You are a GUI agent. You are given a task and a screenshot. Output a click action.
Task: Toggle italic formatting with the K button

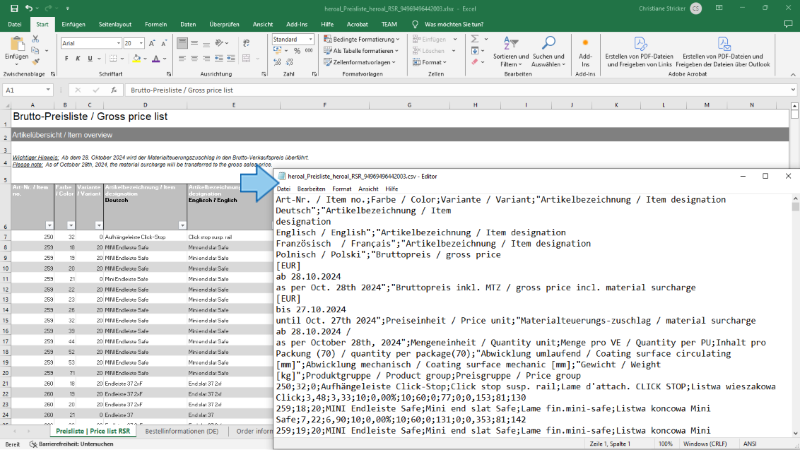tap(78, 59)
